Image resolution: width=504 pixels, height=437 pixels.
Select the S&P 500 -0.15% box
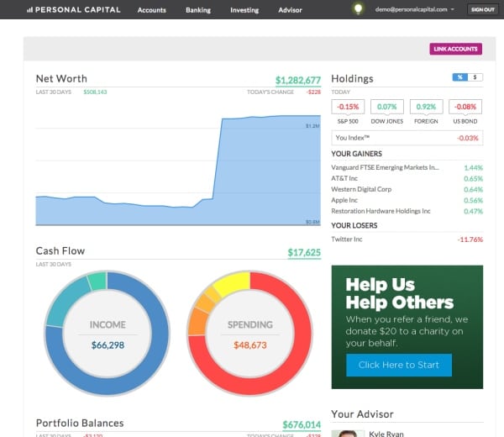pos(348,107)
